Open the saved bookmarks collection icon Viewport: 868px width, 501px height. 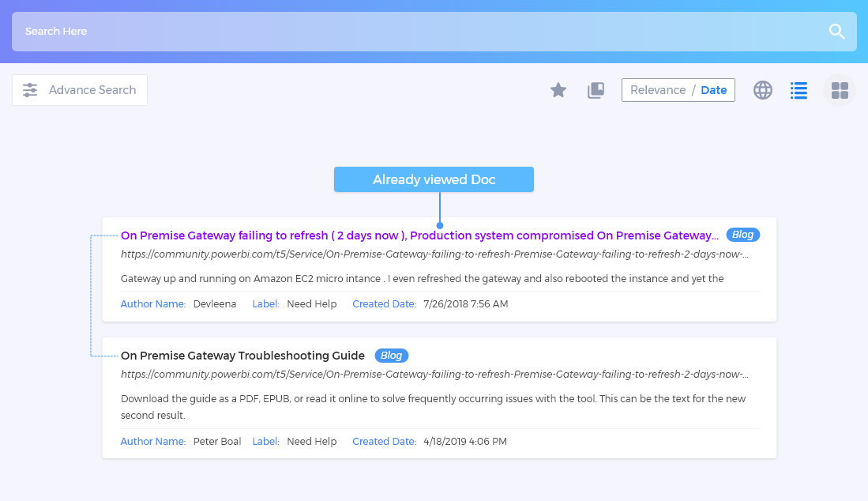point(596,90)
